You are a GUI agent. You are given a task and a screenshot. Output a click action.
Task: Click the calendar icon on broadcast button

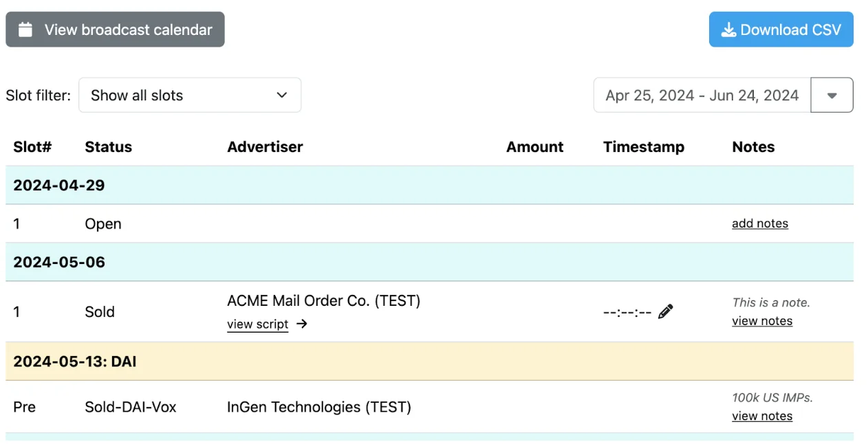25,30
